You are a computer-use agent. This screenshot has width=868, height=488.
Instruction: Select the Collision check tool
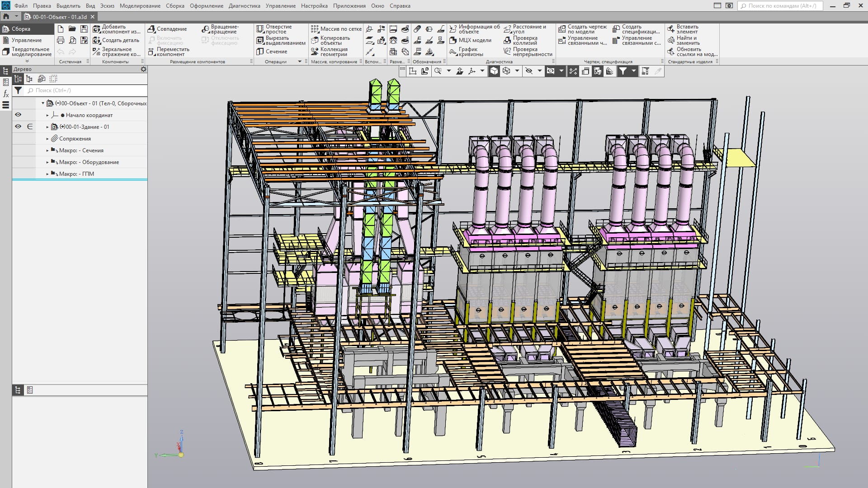pyautogui.click(x=521, y=40)
